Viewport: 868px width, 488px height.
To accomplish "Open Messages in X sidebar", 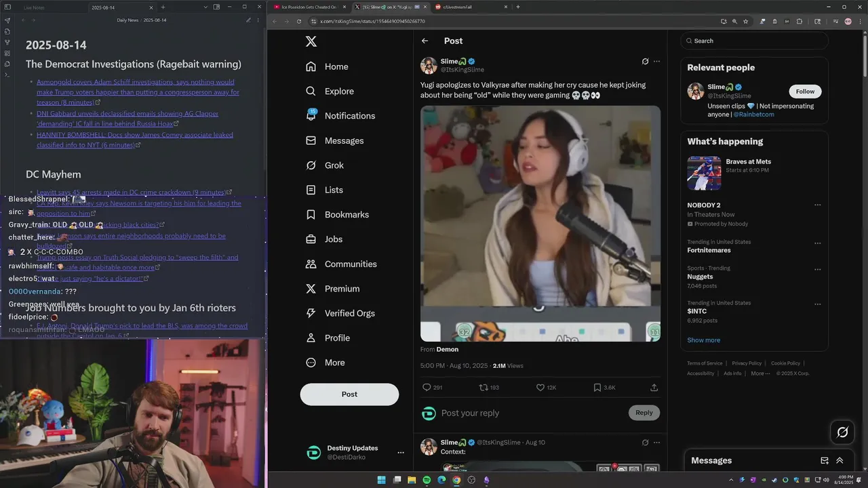I will coord(335,140).
